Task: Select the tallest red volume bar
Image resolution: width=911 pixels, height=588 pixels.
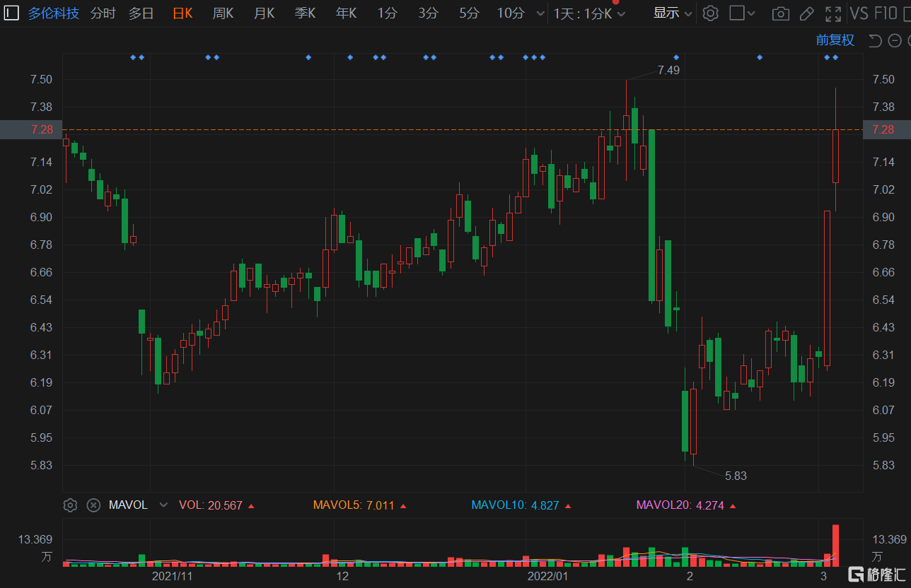Action: click(836, 546)
